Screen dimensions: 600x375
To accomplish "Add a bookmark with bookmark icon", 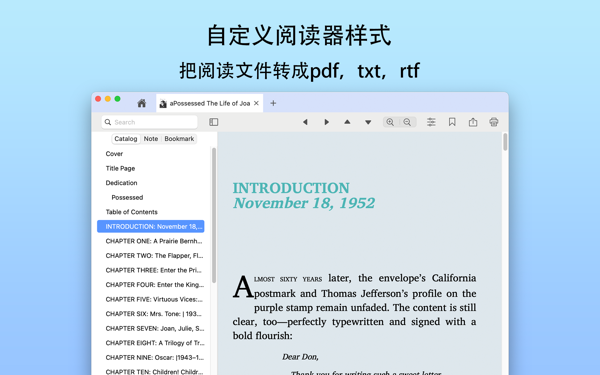I will pyautogui.click(x=452, y=122).
